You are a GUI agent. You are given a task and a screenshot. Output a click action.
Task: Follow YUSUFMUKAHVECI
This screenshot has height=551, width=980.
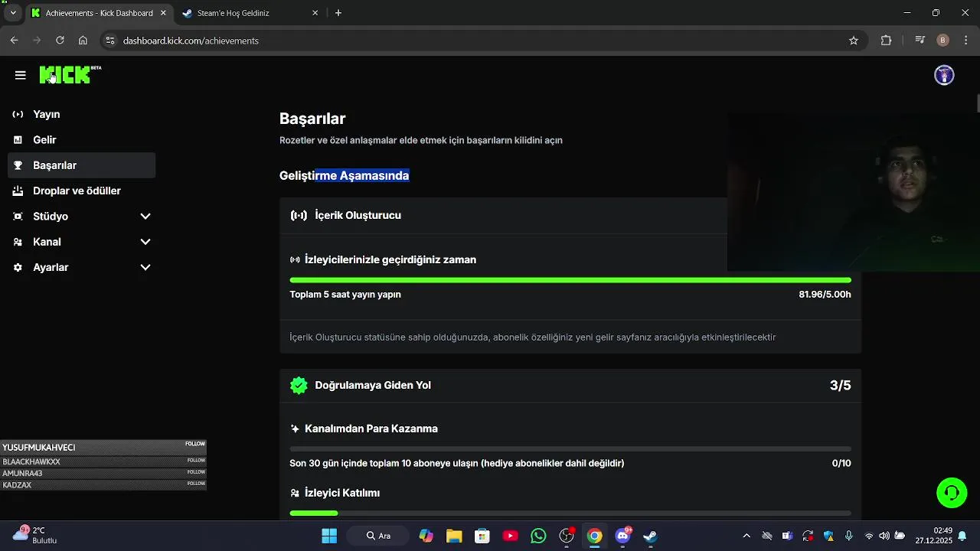click(195, 444)
